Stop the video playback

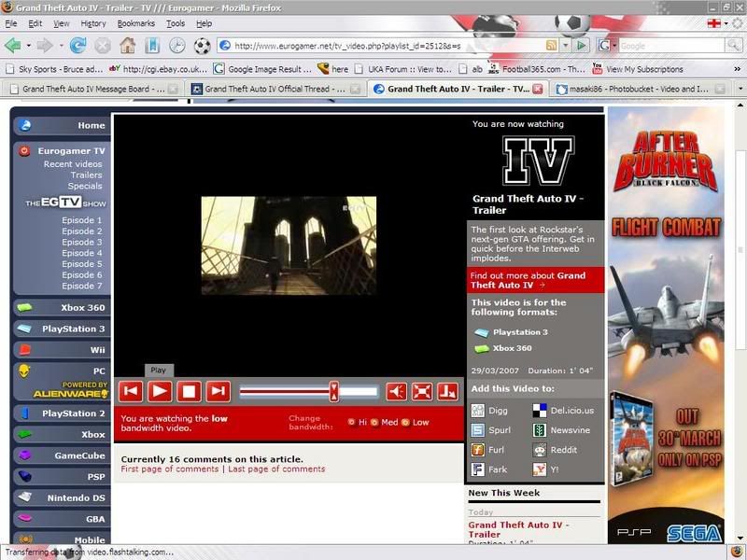click(x=189, y=391)
